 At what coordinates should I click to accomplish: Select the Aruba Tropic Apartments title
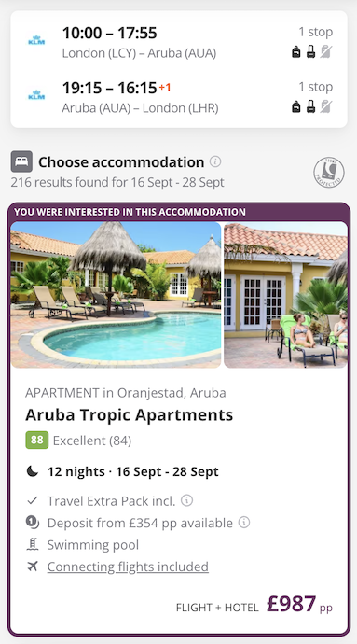pyautogui.click(x=129, y=415)
